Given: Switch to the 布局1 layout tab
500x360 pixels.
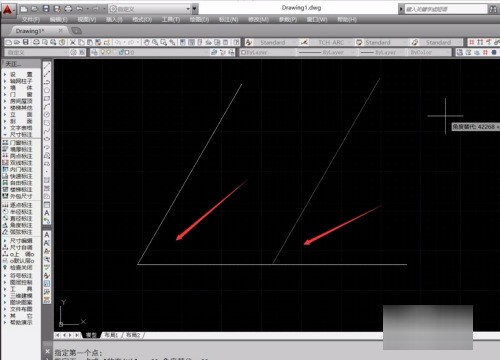Looking at the screenshot, I should coord(111,335).
